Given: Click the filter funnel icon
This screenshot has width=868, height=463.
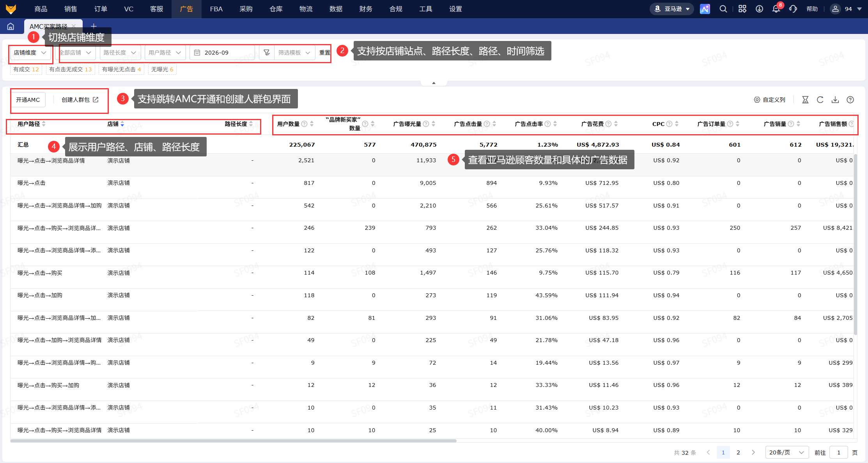Looking at the screenshot, I should pos(267,53).
